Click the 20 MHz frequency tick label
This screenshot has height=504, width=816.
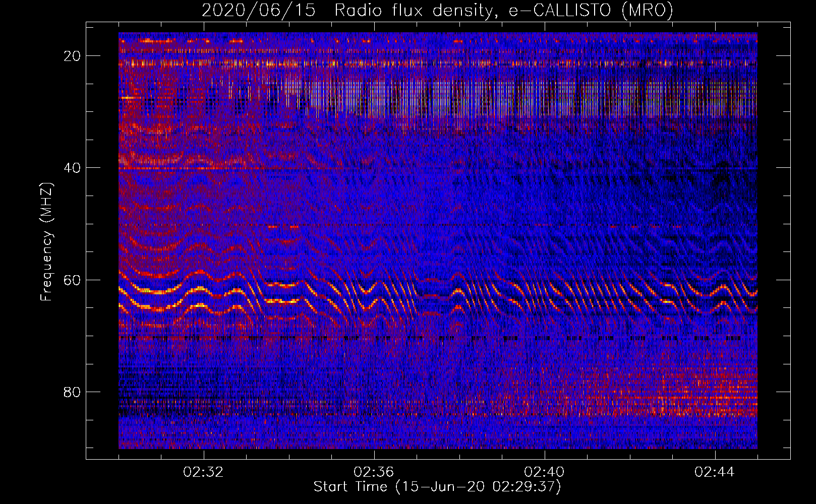73,56
